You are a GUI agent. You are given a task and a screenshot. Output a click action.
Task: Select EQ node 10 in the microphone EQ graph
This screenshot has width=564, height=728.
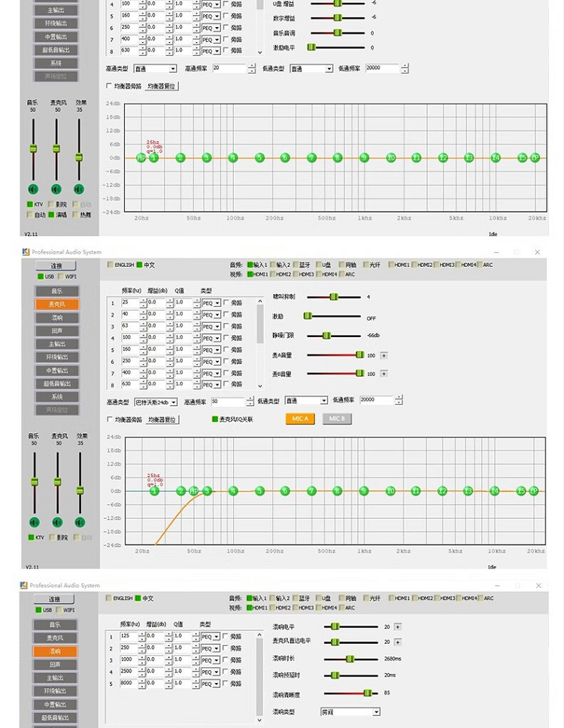(390, 491)
